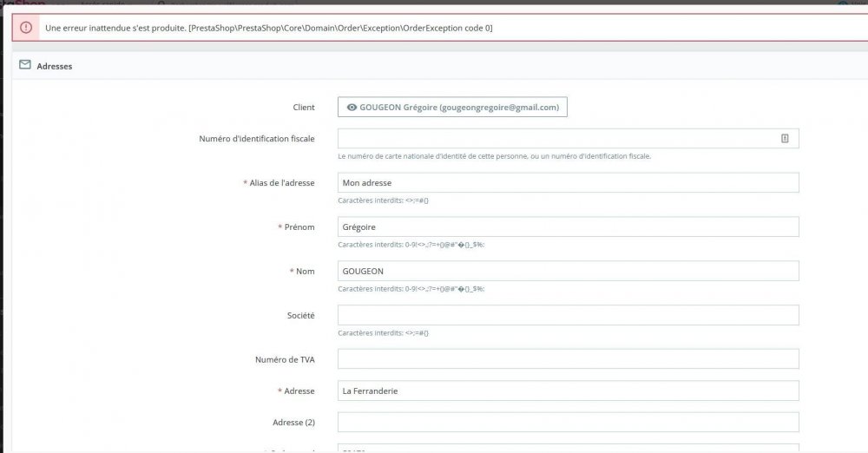Screen dimensions: 868x453
Task: Click the fiscal ID help text
Action: 495,156
